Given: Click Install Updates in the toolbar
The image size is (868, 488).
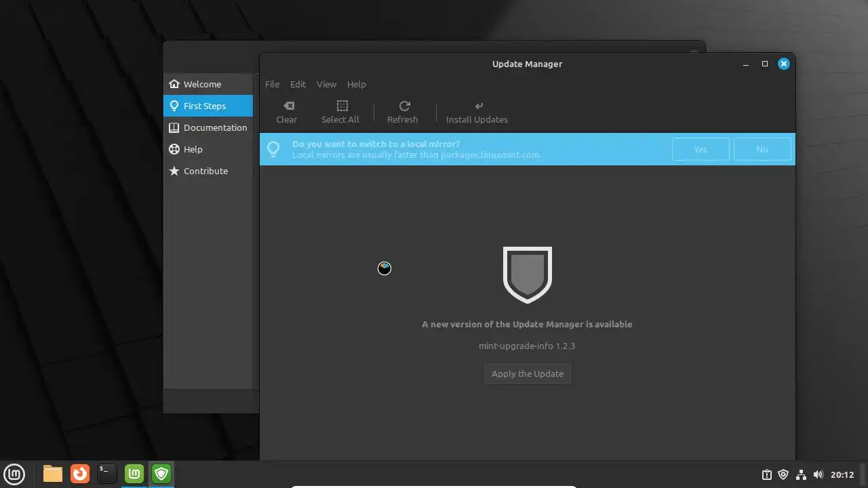Looking at the screenshot, I should tap(477, 113).
